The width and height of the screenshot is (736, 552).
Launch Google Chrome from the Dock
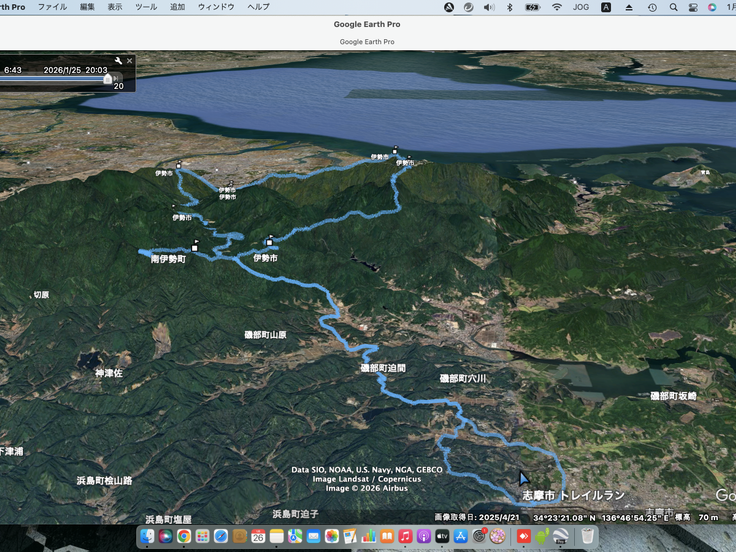184,536
